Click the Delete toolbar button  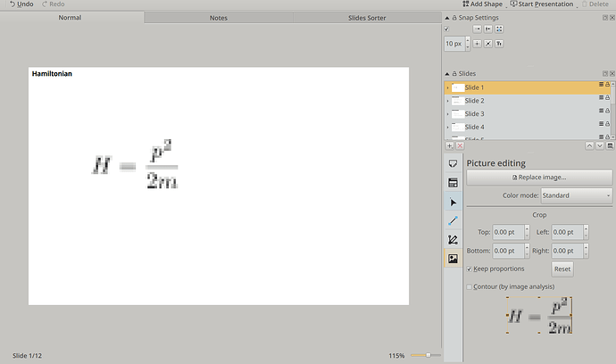point(595,4)
